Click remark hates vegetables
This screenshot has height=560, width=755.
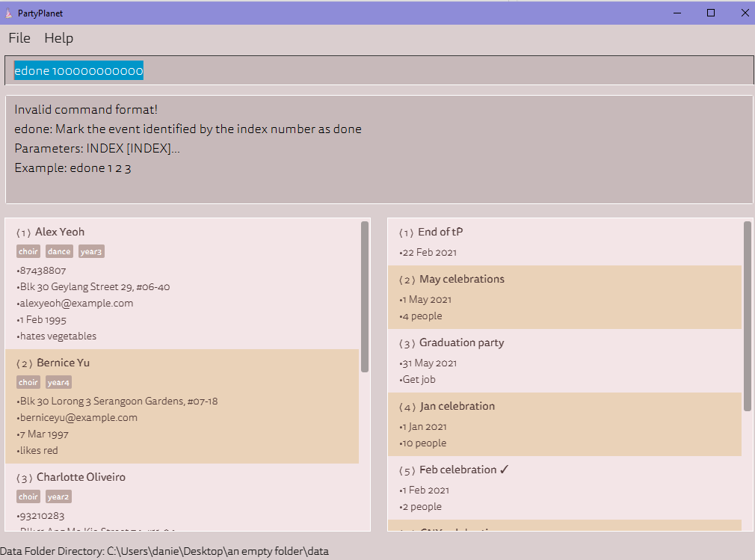coord(58,336)
